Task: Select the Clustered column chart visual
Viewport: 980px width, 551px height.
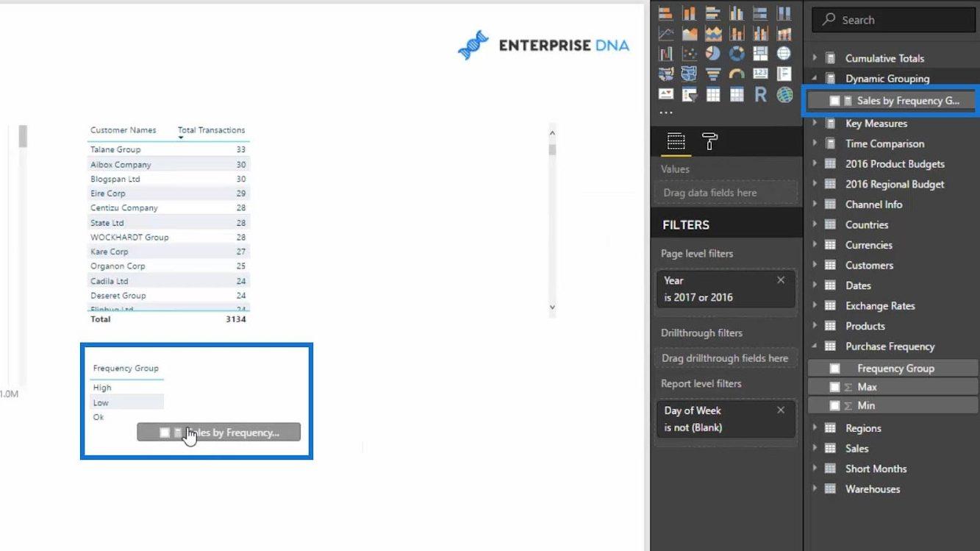Action: click(736, 13)
